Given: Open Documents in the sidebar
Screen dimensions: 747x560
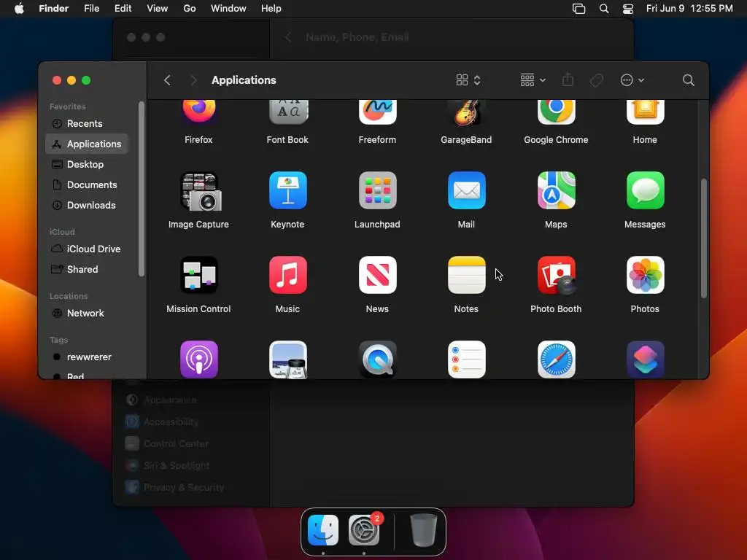Looking at the screenshot, I should [x=87, y=184].
